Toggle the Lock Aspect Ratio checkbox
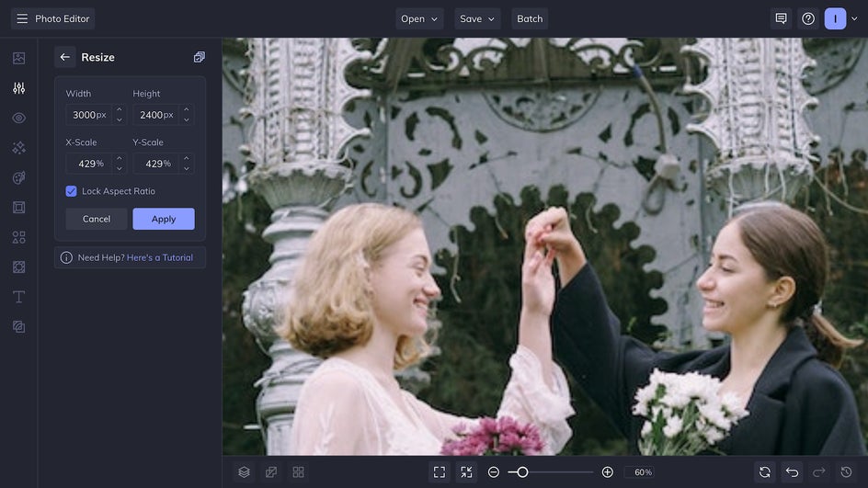 (72, 191)
